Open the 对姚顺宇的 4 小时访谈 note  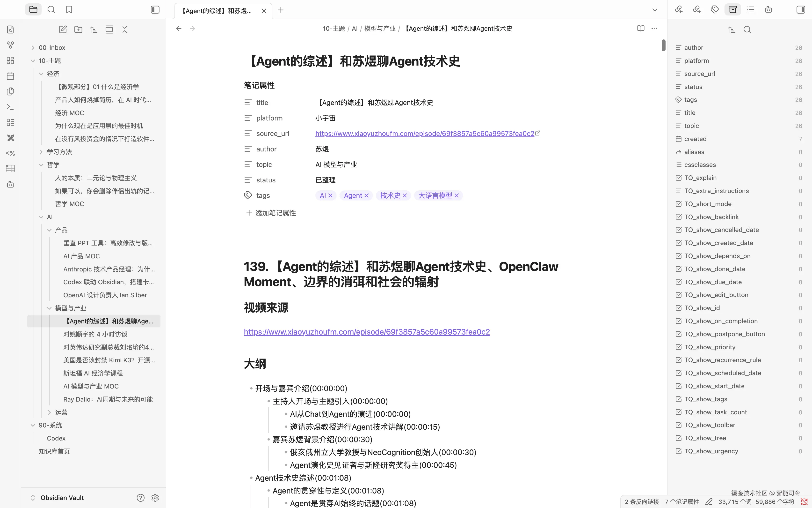[95, 334]
